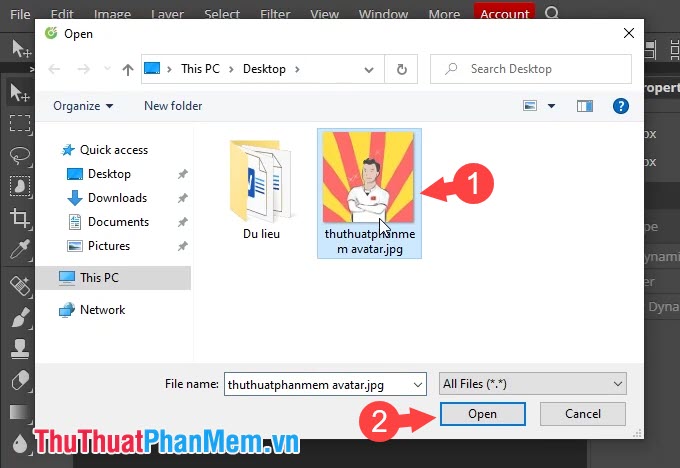Click the Cancel button
Screen dimensions: 680x468
pyautogui.click(x=582, y=414)
